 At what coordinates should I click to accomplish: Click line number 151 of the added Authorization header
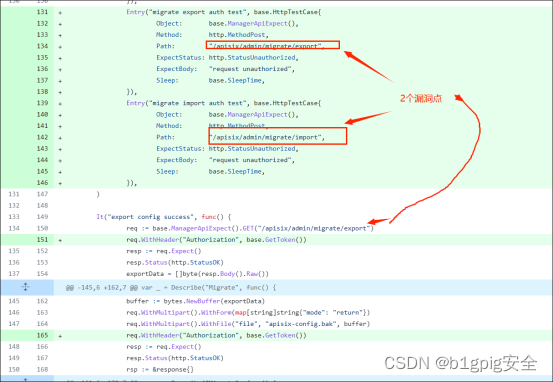click(x=42, y=239)
